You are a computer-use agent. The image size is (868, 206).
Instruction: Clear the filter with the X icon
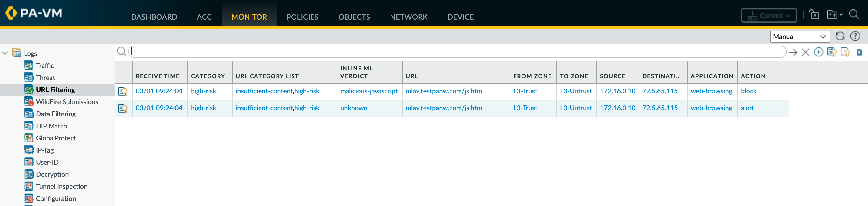805,53
